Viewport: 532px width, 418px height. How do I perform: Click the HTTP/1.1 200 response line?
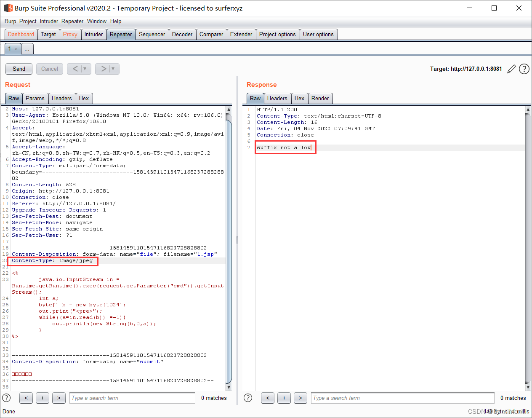[x=277, y=110]
